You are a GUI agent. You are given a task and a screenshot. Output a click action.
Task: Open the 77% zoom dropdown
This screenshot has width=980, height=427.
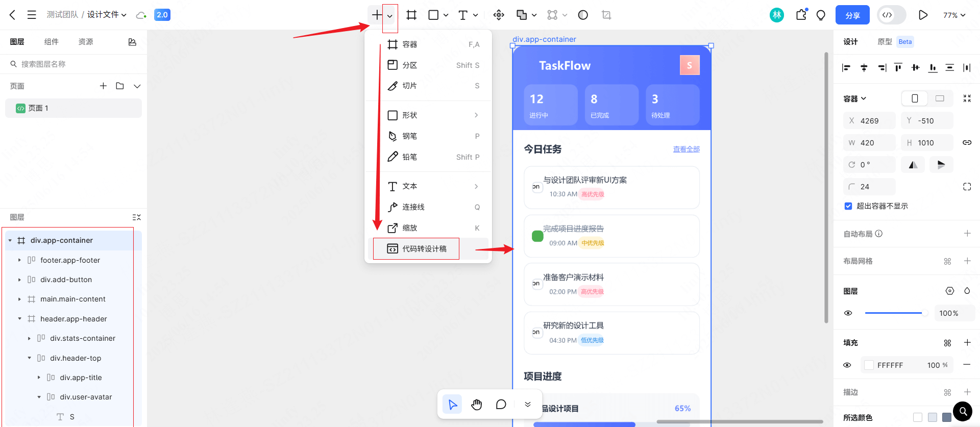pos(954,15)
